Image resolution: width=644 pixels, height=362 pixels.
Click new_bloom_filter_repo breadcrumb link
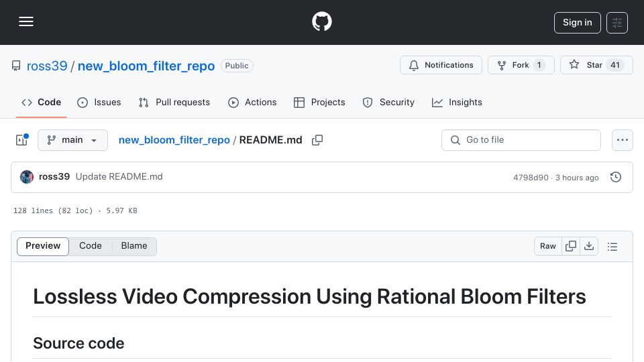(174, 140)
